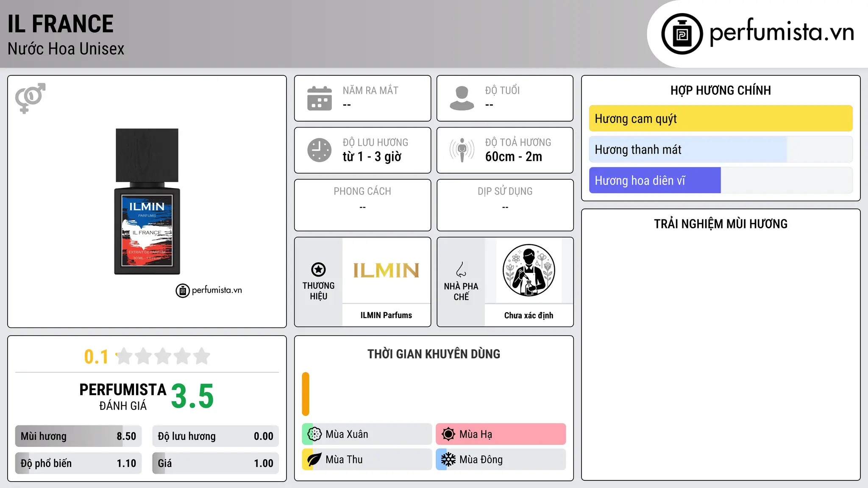This screenshot has height=488, width=868.
Task: Click the PHONG CÁCH heading
Action: pos(362,191)
